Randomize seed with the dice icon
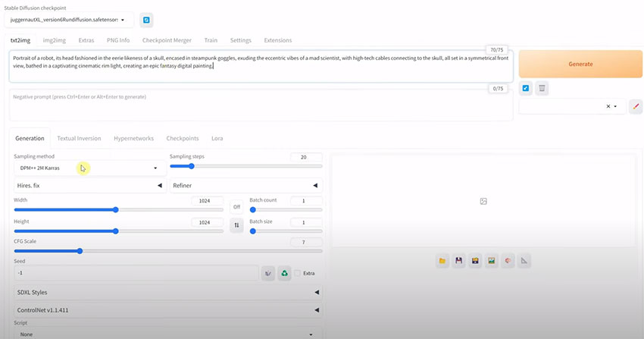This screenshot has width=644, height=339. click(x=268, y=273)
